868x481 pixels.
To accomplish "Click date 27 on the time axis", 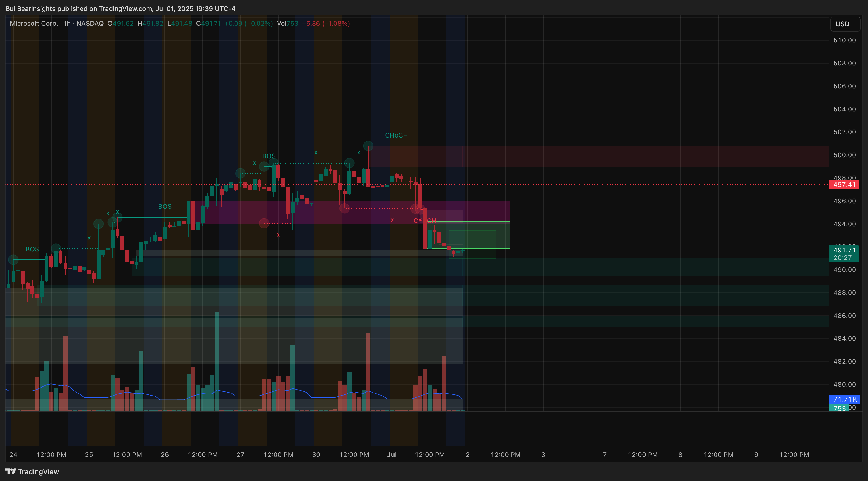I will click(240, 455).
